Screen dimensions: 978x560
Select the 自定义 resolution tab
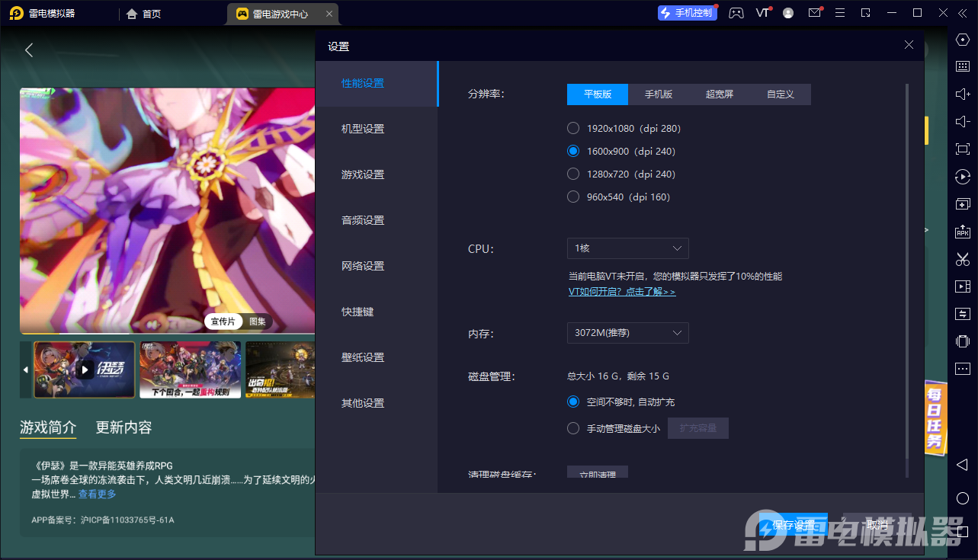781,94
